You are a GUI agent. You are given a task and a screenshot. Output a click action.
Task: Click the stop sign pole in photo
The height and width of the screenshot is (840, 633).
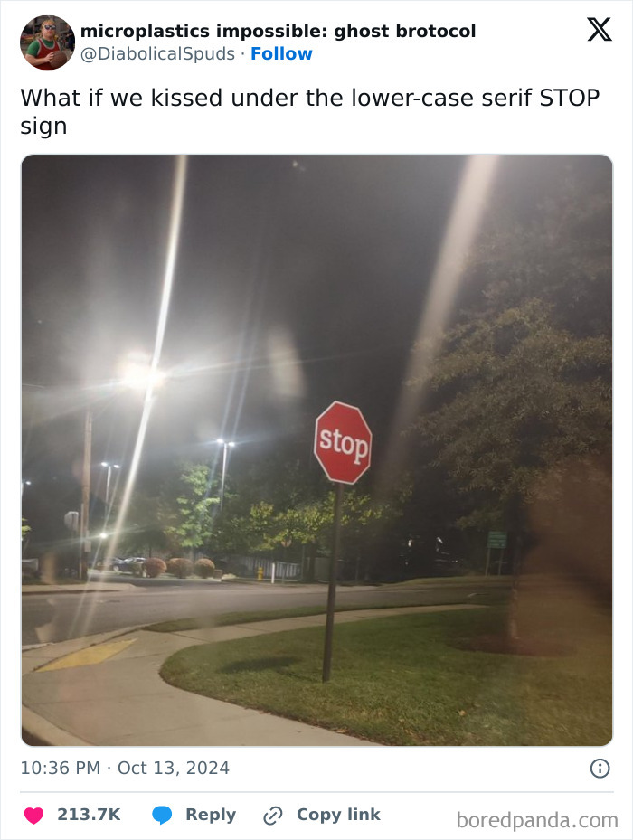pyautogui.click(x=332, y=582)
